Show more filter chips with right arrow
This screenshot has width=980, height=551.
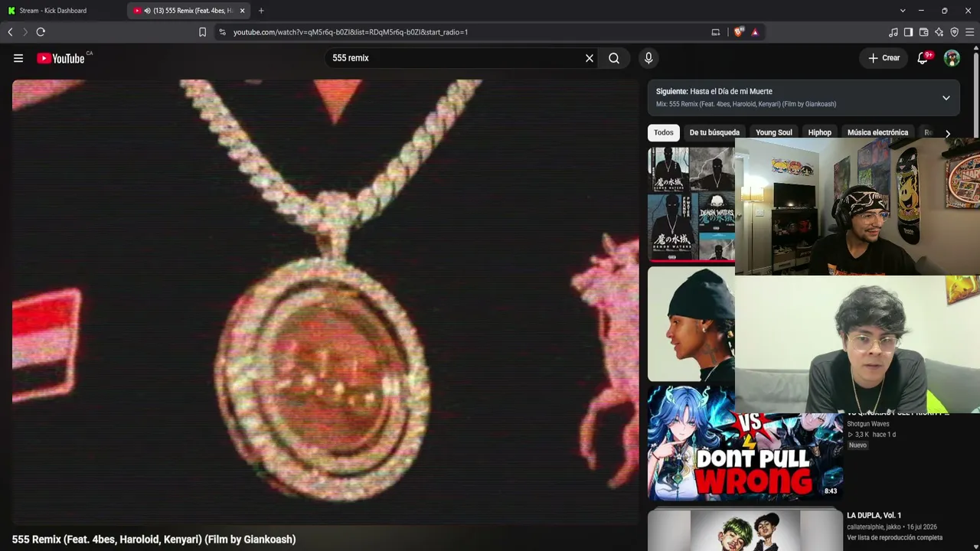(948, 133)
